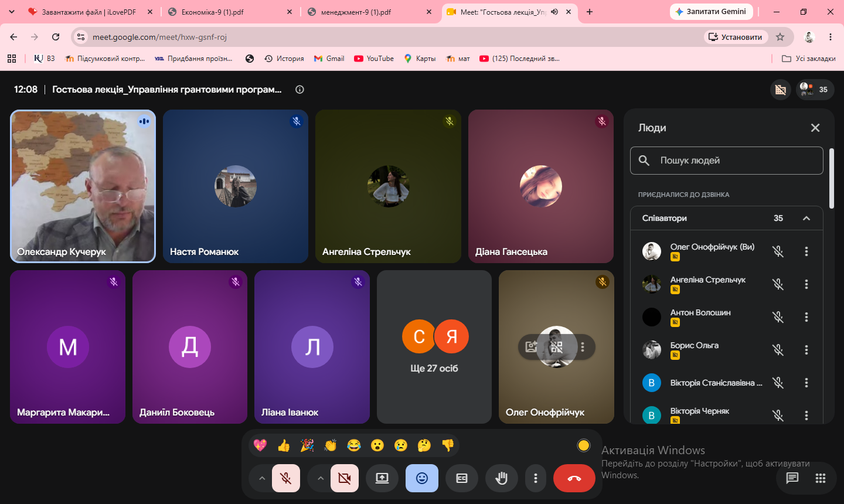Click the Установити install button
Viewport: 844px width, 504px height.
pos(736,37)
